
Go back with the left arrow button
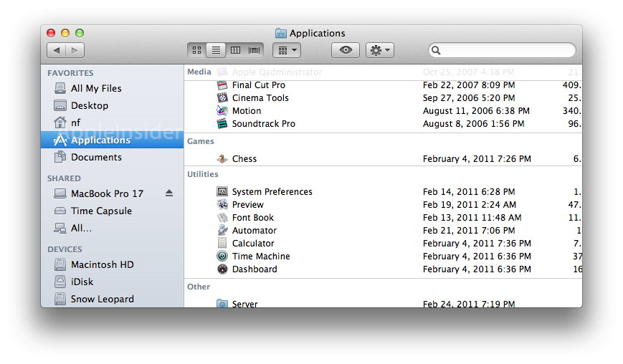57,50
